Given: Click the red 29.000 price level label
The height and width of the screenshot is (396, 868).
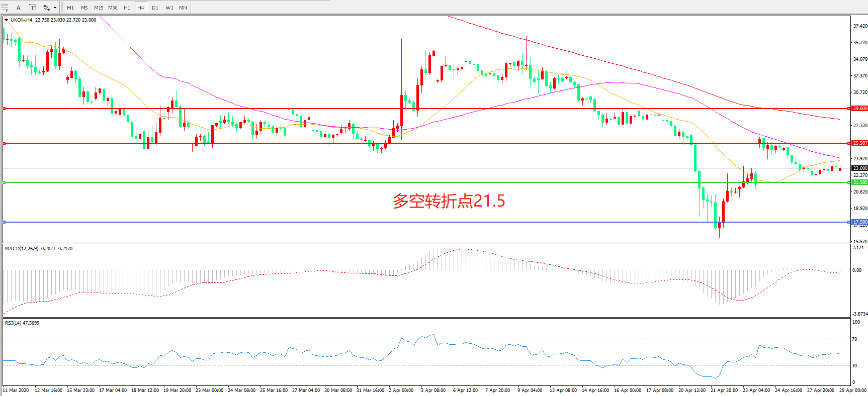Looking at the screenshot, I should tap(859, 109).
